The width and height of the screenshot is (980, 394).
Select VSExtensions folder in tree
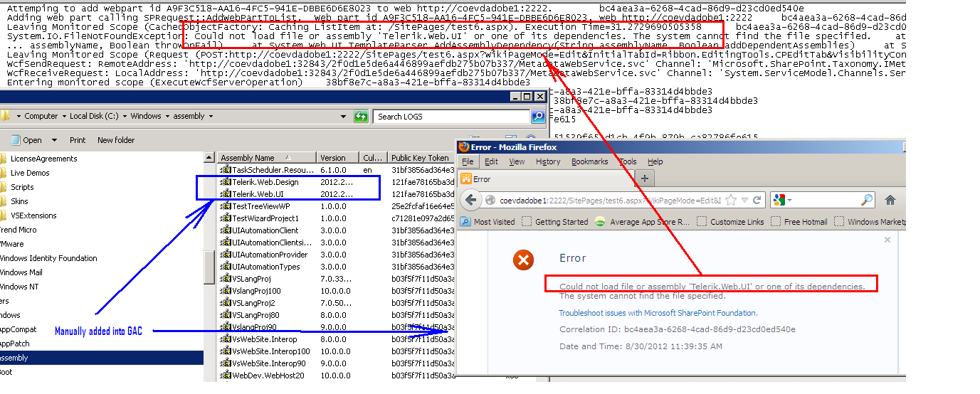click(33, 215)
